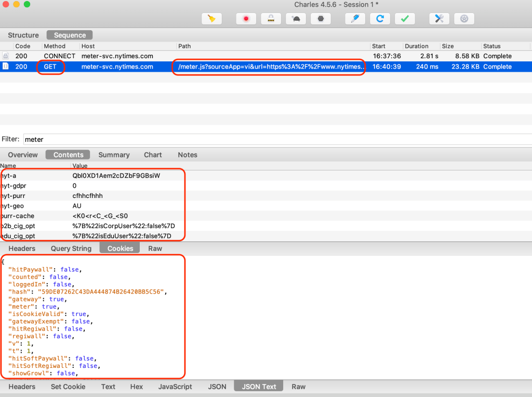Select the Summary tab
The width and height of the screenshot is (532, 397).
click(114, 155)
